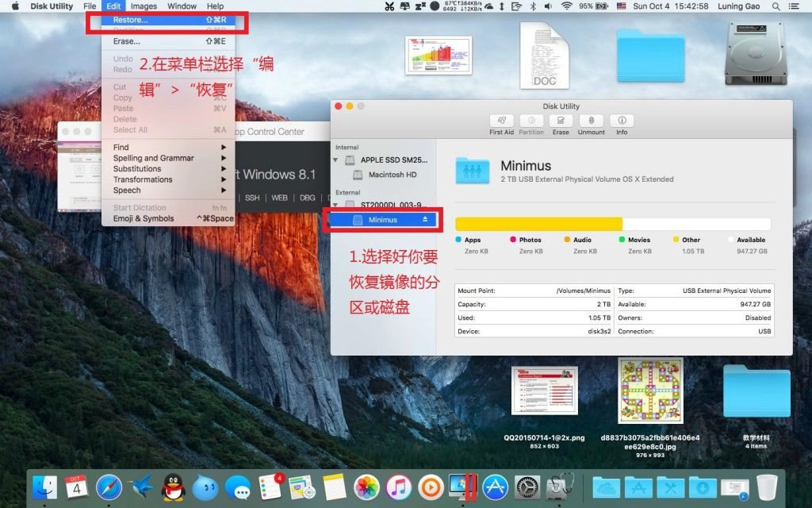Launch Safari from the Dock
This screenshot has height=508, width=812.
109,488
